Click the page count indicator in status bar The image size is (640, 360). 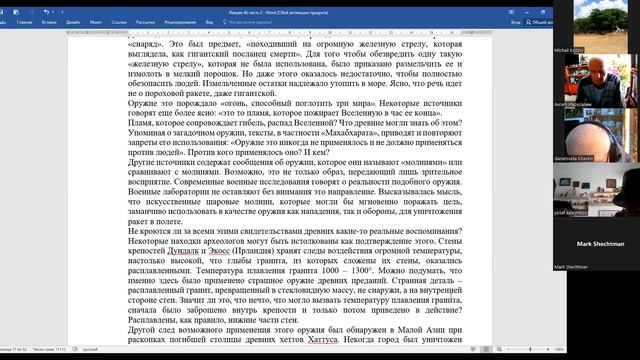pyautogui.click(x=13, y=349)
